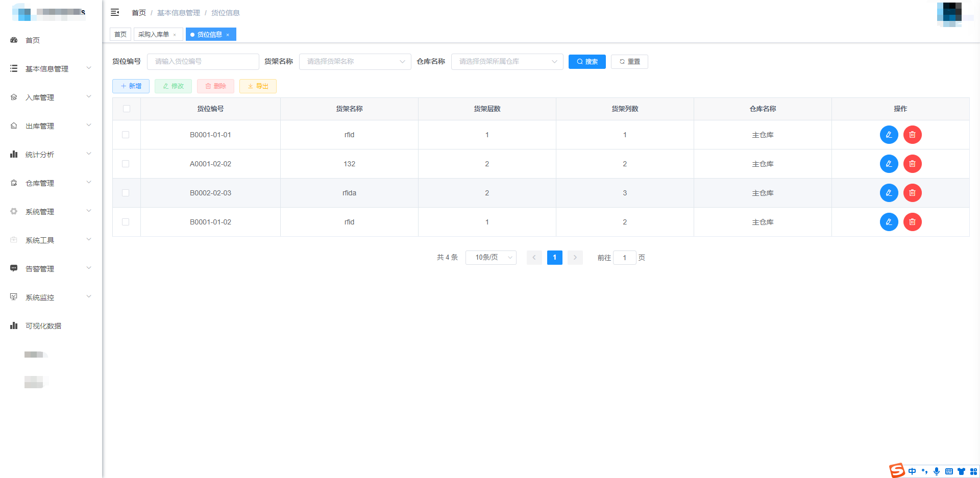Close the 货位信息 tab with its x
This screenshot has height=478, width=980.
click(228, 35)
